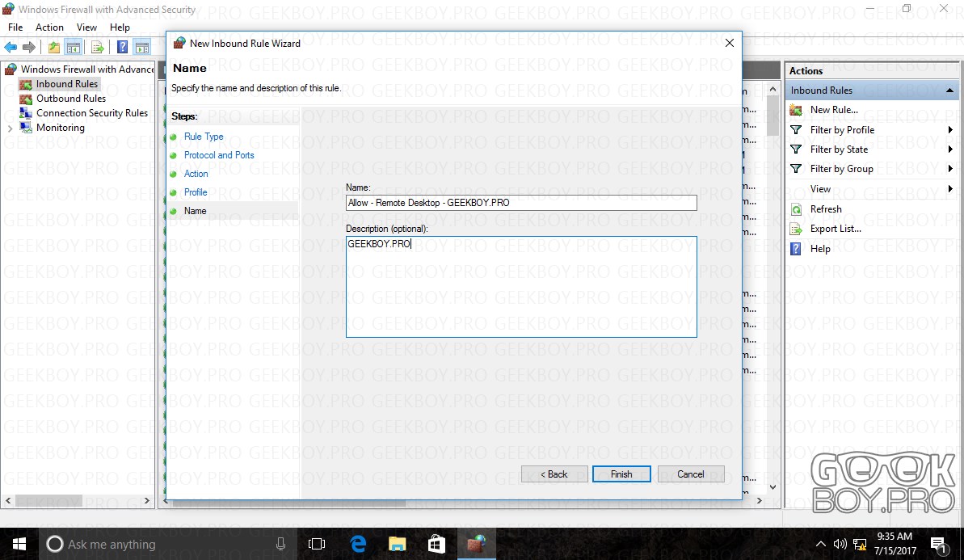Expand the Monitoring tree node arrow
964x560 pixels.
(10, 128)
